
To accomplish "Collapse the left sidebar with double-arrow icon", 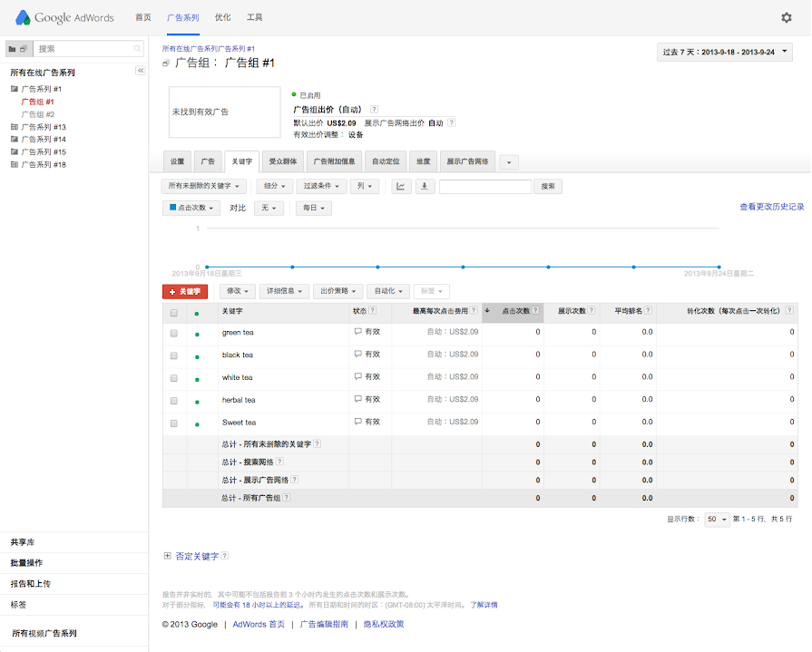I will coord(141,71).
